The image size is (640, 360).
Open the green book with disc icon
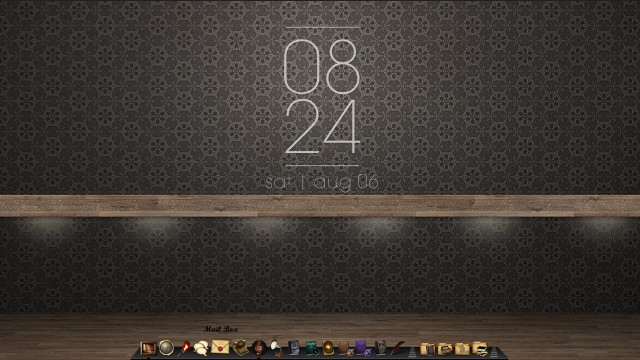(x=312, y=349)
